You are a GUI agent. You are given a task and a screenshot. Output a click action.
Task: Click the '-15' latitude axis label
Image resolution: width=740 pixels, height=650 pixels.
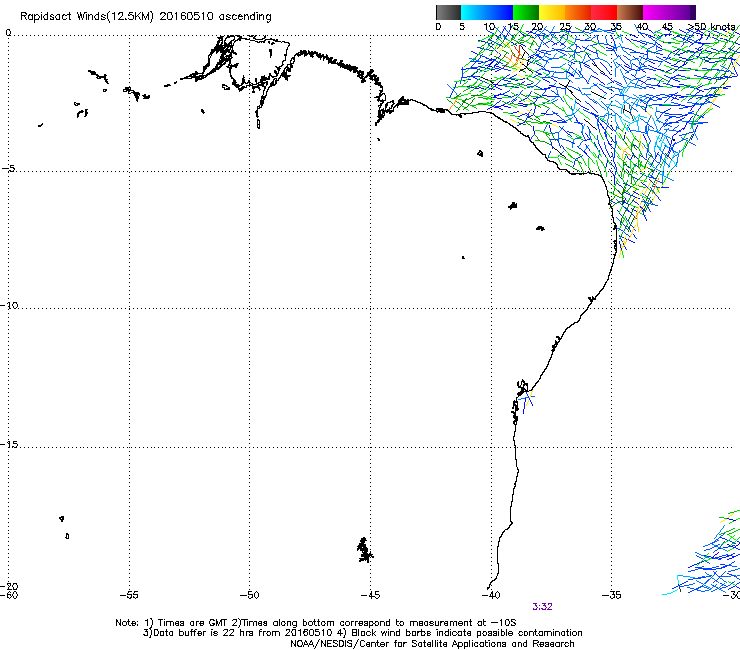pyautogui.click(x=9, y=444)
